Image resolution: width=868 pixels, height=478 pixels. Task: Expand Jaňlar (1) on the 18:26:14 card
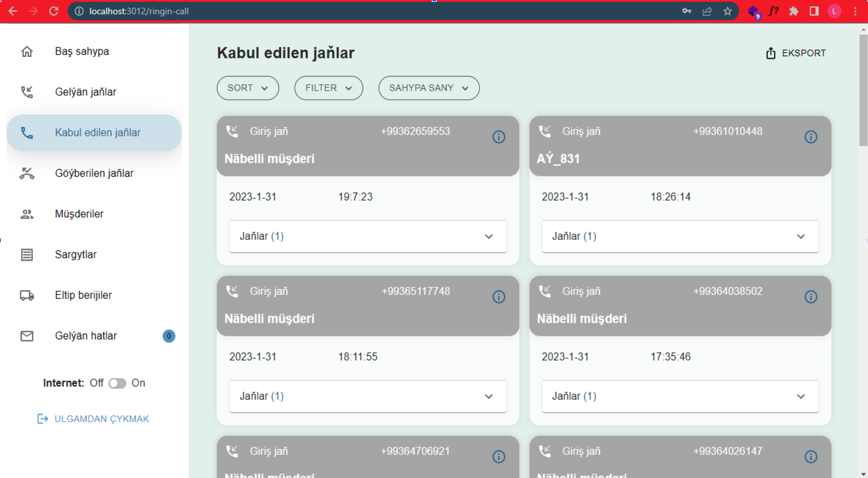pyautogui.click(x=680, y=236)
